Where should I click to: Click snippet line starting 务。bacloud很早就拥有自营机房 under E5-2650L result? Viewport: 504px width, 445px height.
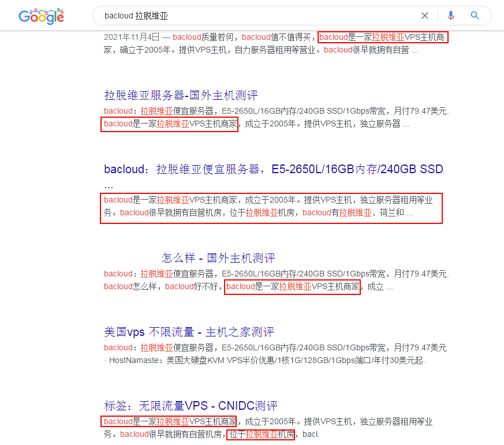258,213
